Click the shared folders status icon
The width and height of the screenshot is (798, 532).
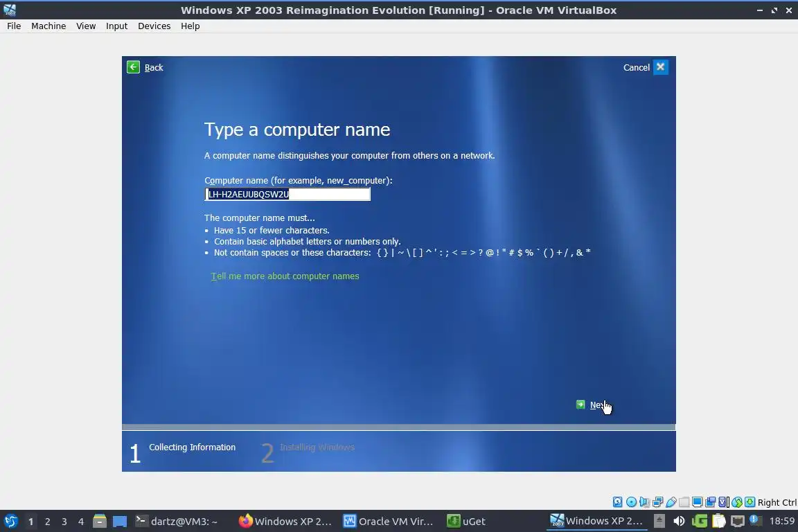(684, 502)
